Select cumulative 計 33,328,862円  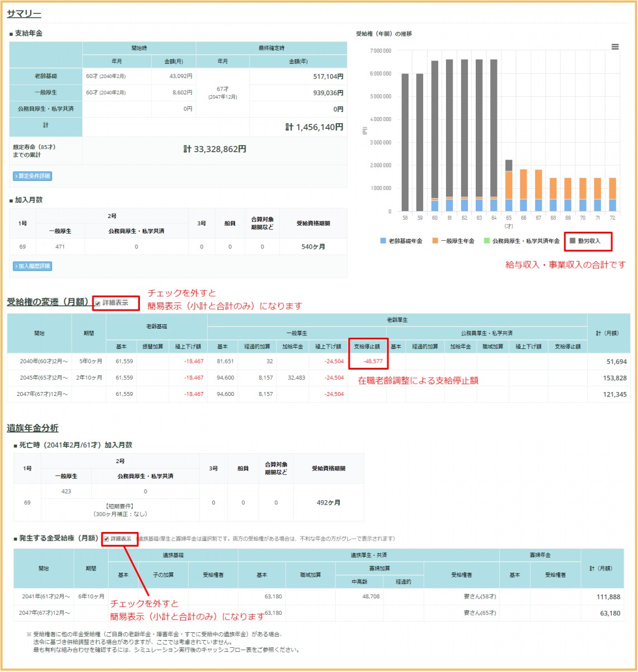click(215, 149)
